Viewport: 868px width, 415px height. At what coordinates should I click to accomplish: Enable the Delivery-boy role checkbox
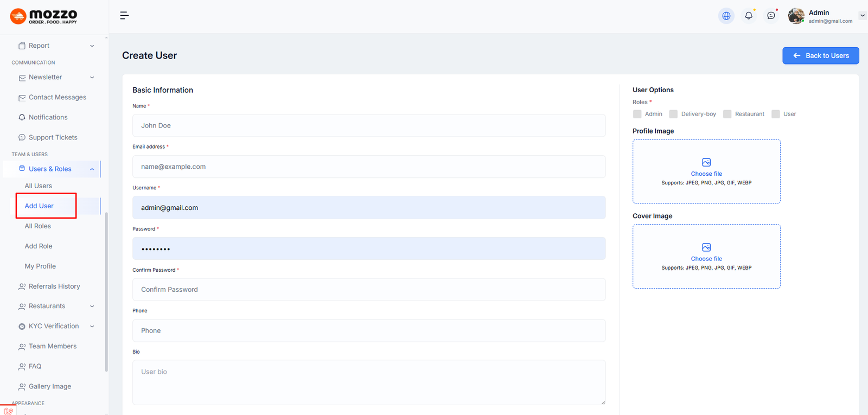click(x=673, y=114)
